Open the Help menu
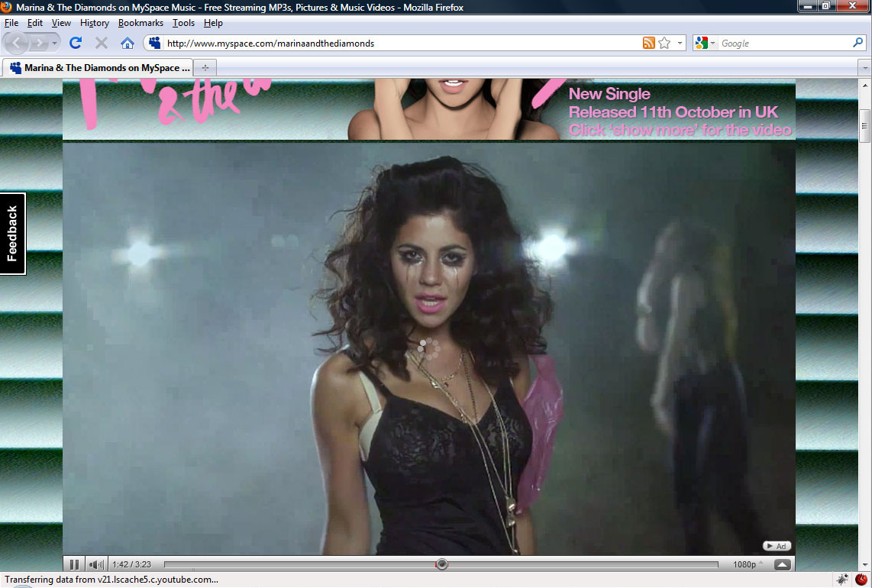This screenshot has width=872, height=588. 213,23
